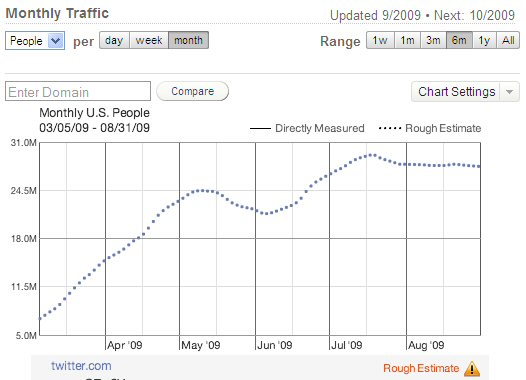Image resolution: width=526 pixels, height=380 pixels.
Task: Click the orange Rough Estimate label
Action: pyautogui.click(x=421, y=368)
